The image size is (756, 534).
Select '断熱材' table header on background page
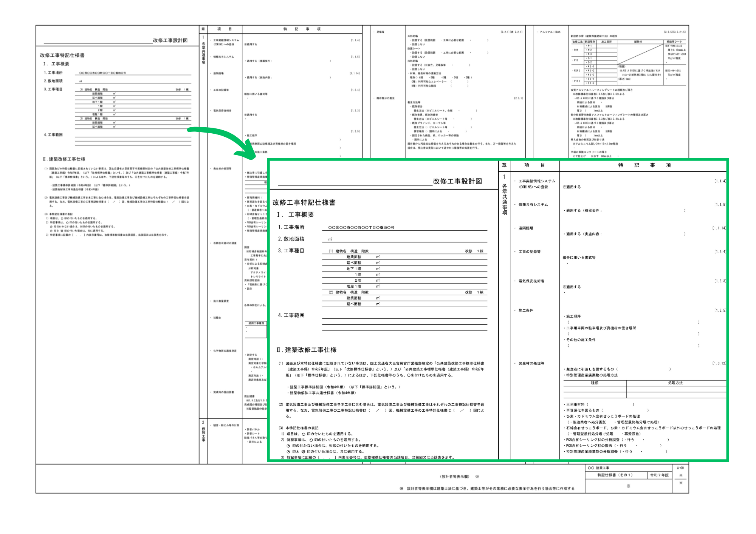pos(638,42)
